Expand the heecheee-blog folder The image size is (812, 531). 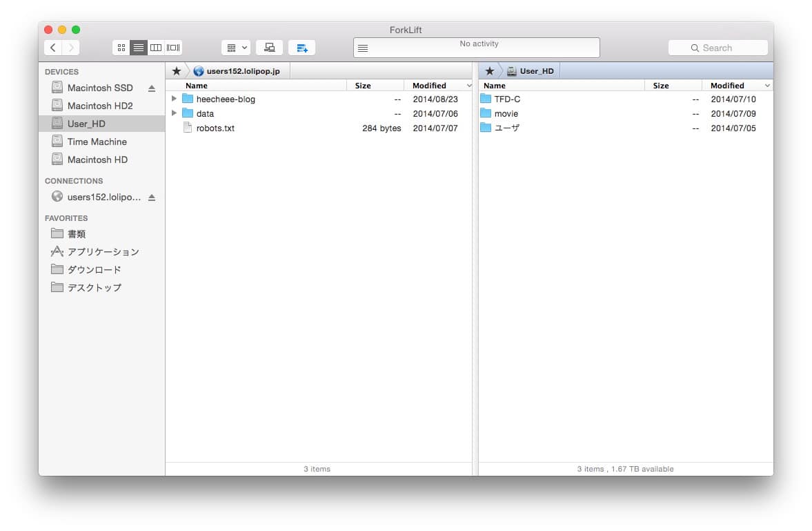click(x=175, y=99)
